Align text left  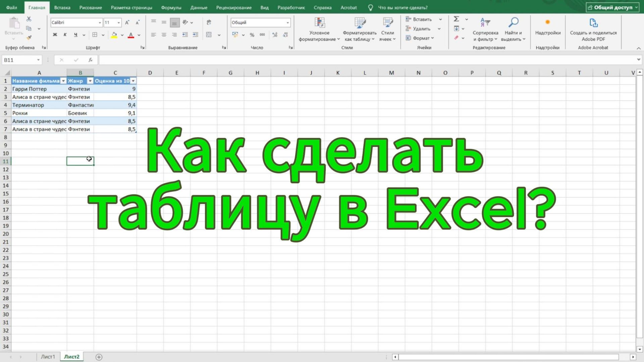(154, 35)
